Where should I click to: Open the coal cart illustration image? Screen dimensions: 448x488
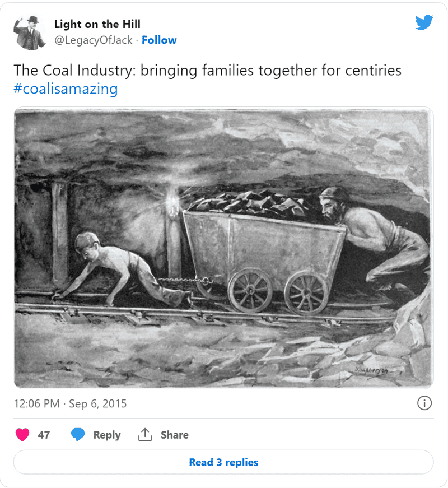[x=223, y=248]
